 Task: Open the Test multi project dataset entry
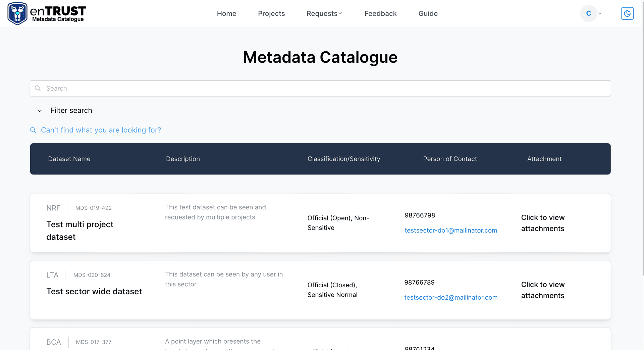(80, 231)
